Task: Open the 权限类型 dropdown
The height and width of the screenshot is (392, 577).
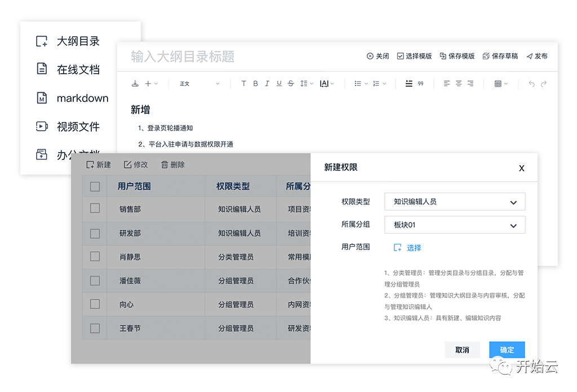Action: click(455, 202)
